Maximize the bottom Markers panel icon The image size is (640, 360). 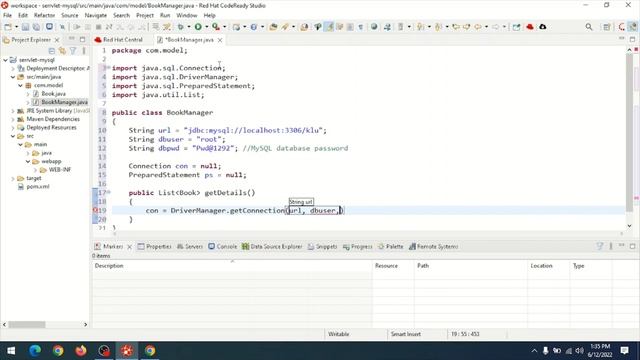pyautogui.click(x=632, y=246)
